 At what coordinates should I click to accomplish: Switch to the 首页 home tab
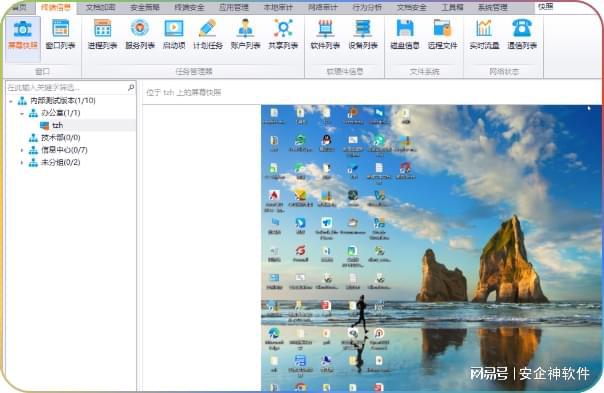[19, 7]
